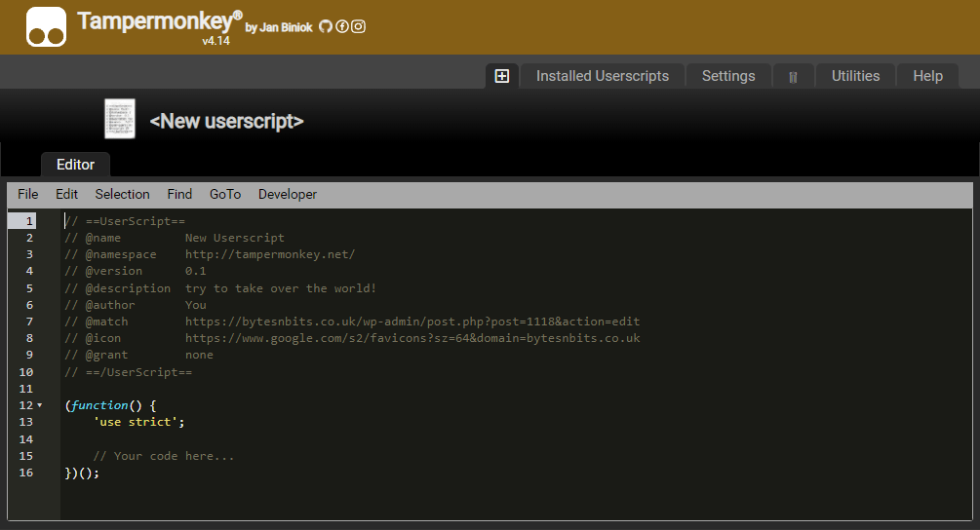Click the version value 0.1
The image size is (980, 530).
(x=196, y=271)
